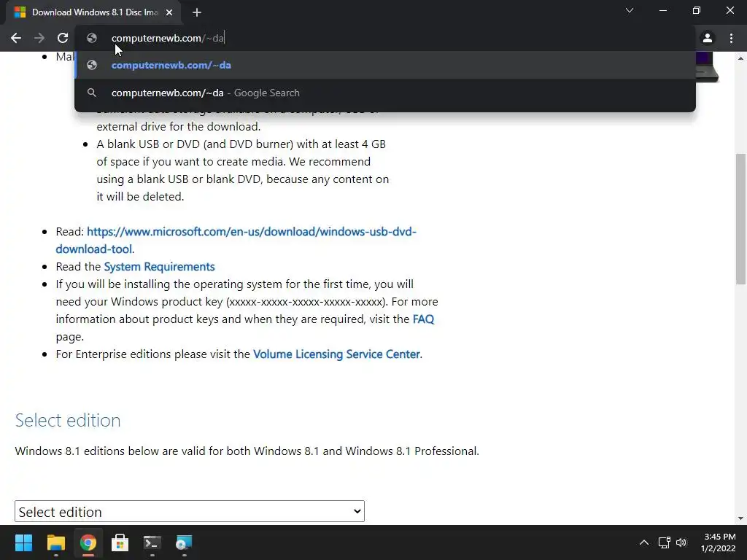This screenshot has height=560, width=747.
Task: Click the scrollbar up arrow
Action: click(740, 58)
